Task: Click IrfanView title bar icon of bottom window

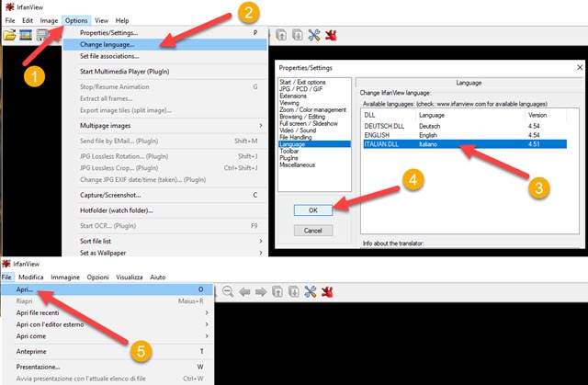Action: (6, 264)
